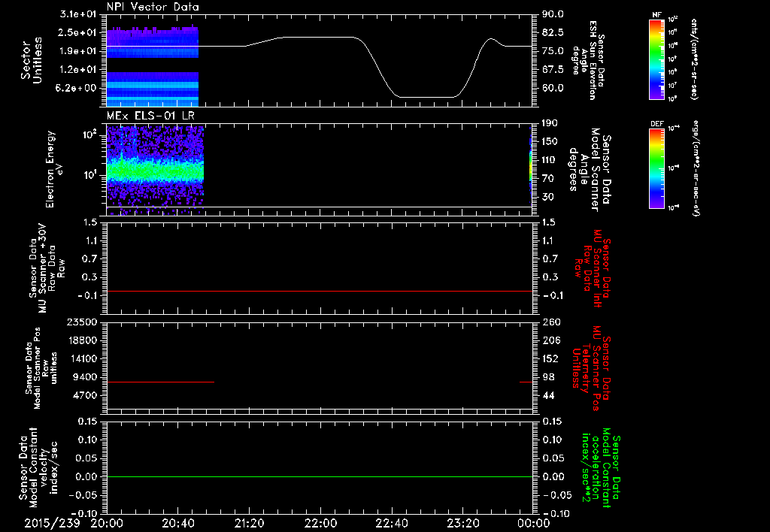
Task: Select the "Sector Unitless" axis label
Action: click(x=32, y=60)
